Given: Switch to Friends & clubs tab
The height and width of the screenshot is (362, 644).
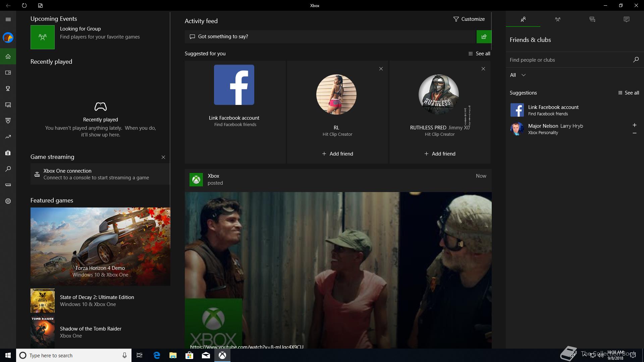Looking at the screenshot, I should coord(523,19).
